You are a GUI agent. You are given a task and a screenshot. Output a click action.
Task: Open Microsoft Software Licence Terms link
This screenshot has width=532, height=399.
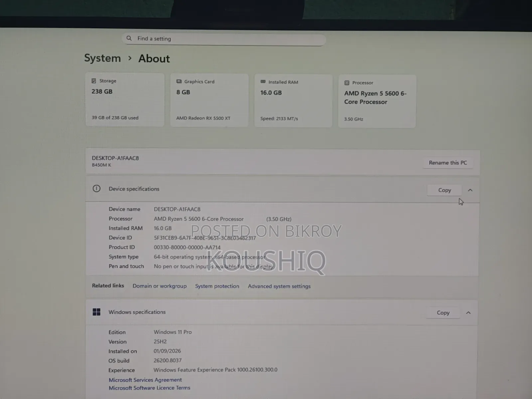pyautogui.click(x=150, y=388)
